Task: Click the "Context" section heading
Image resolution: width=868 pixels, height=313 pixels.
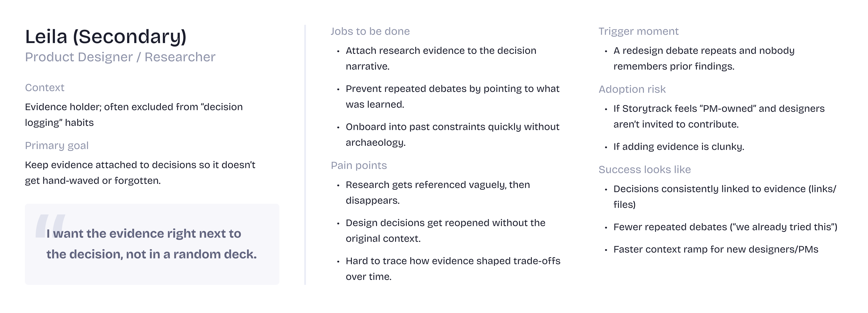Action: tap(45, 88)
